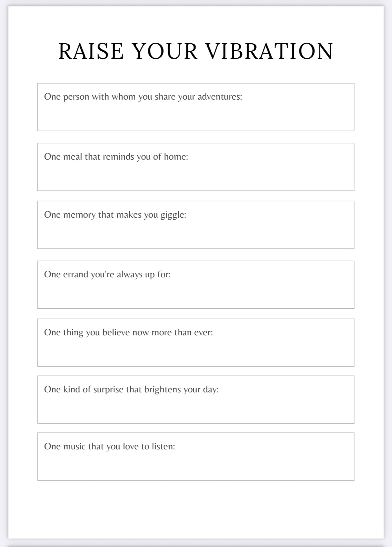392x547 pixels.
Task: Click the word 'VIBRATION' in the heading
Action: click(x=269, y=51)
